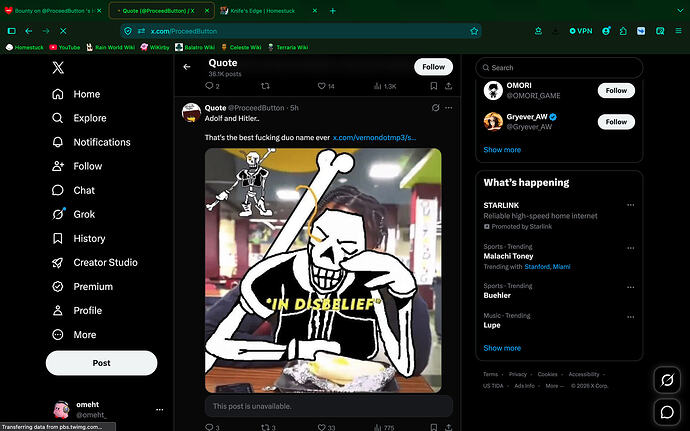Open more options for Malachi Toney trend
Viewport: 690px width, 431px height.
tap(631, 248)
